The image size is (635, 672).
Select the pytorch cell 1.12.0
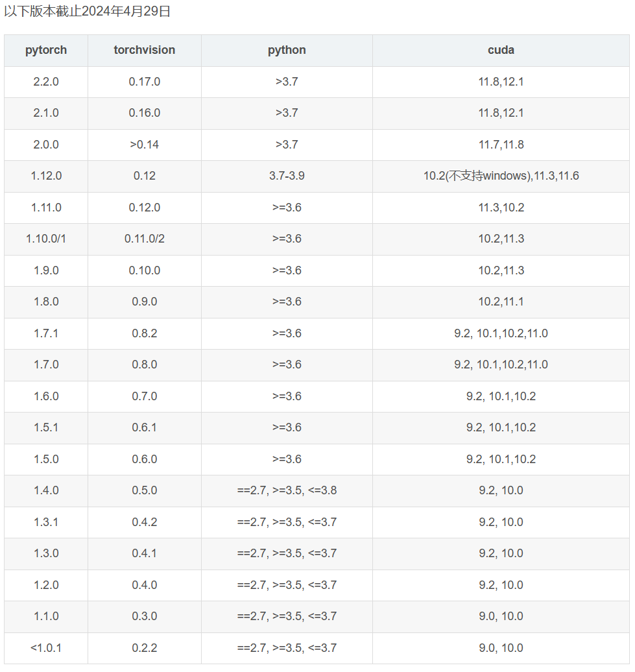pos(46,176)
